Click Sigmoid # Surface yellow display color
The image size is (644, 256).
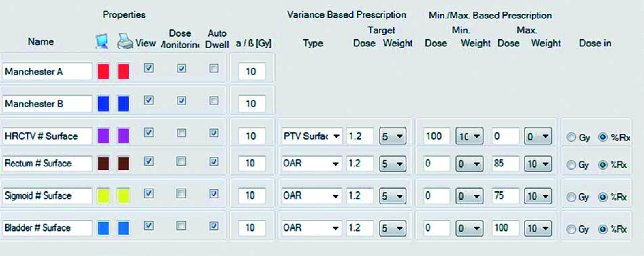[x=103, y=195]
